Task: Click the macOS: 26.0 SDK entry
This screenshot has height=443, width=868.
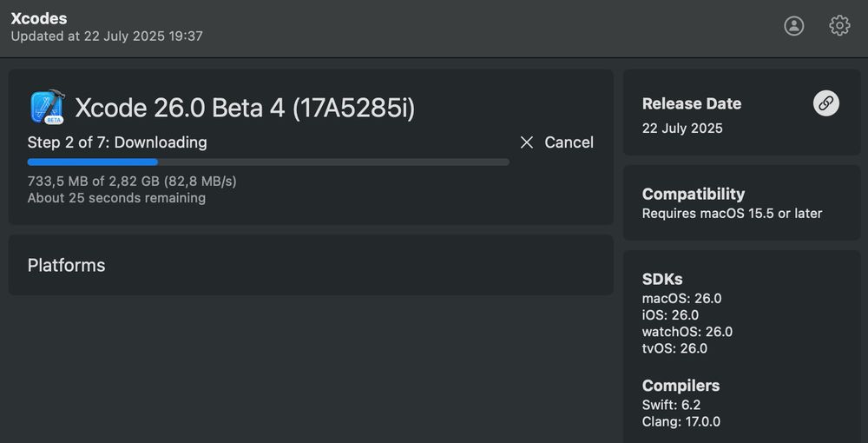Action: tap(681, 299)
